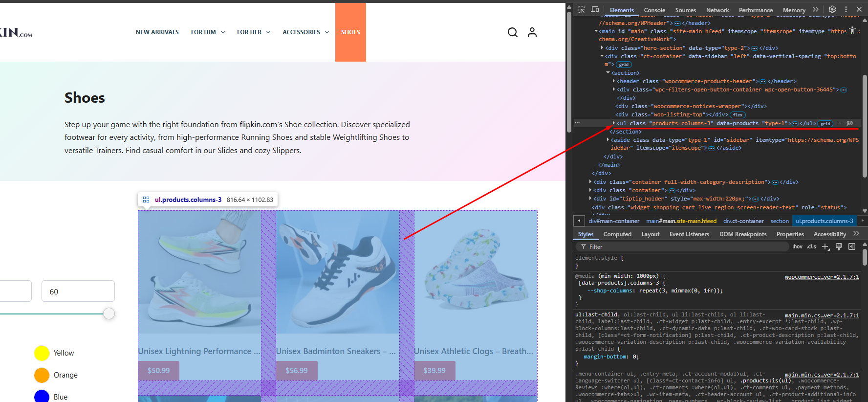Select the Yellow color swatch filter

(x=42, y=353)
